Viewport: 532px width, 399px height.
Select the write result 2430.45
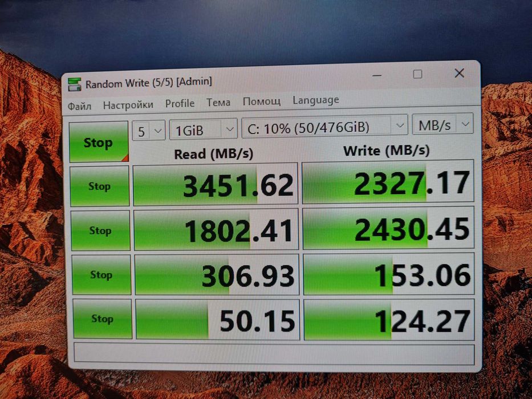click(x=388, y=228)
